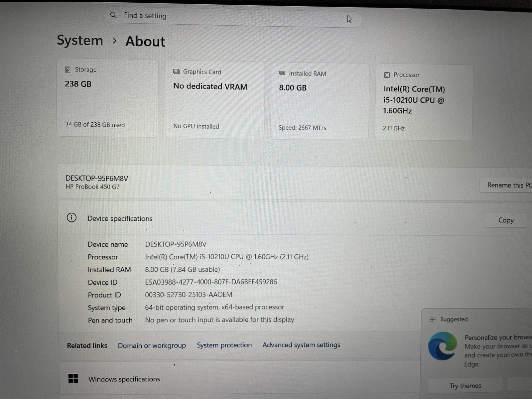Click the Suggested panel icon
532x399 pixels.
tap(433, 319)
